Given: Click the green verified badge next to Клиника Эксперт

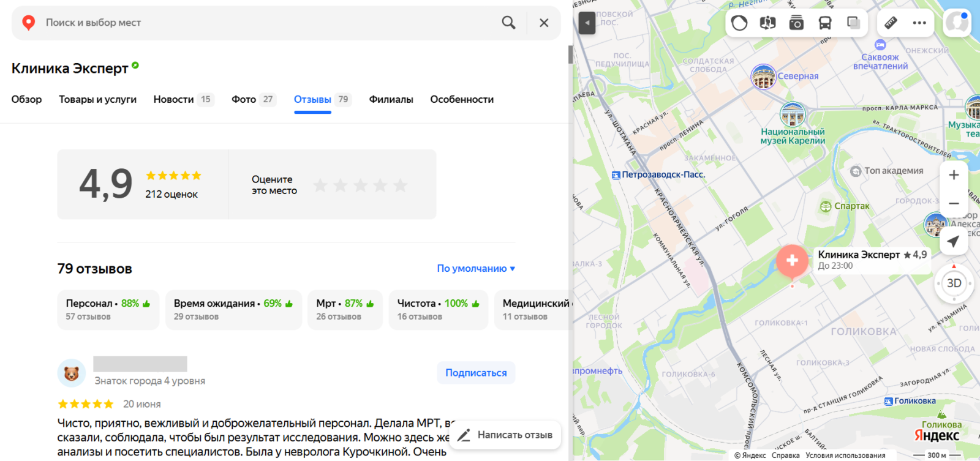Looking at the screenshot, I should tap(135, 65).
